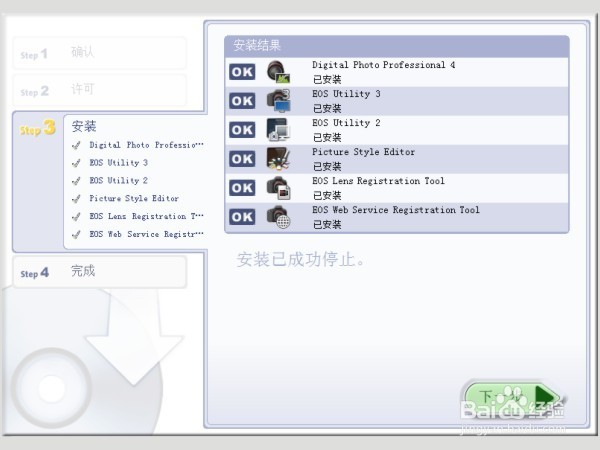
Task: Click OK badge for Digital Photo Professional 4
Action: click(x=242, y=72)
